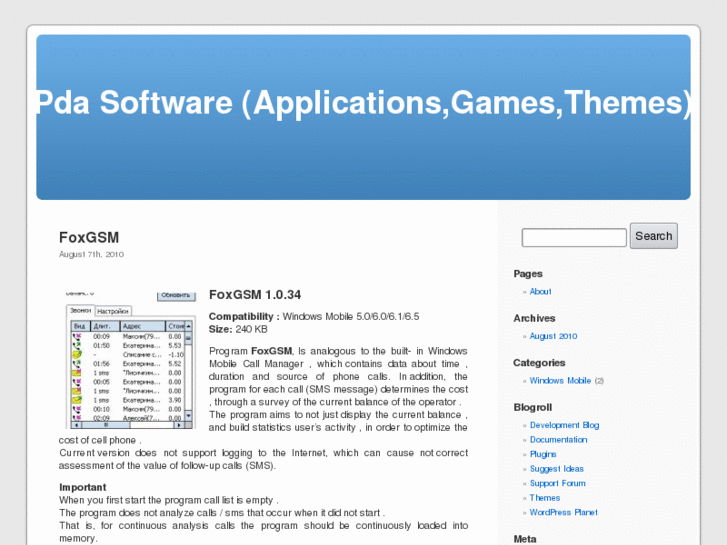Open the Windows Mobile category link

tap(560, 381)
